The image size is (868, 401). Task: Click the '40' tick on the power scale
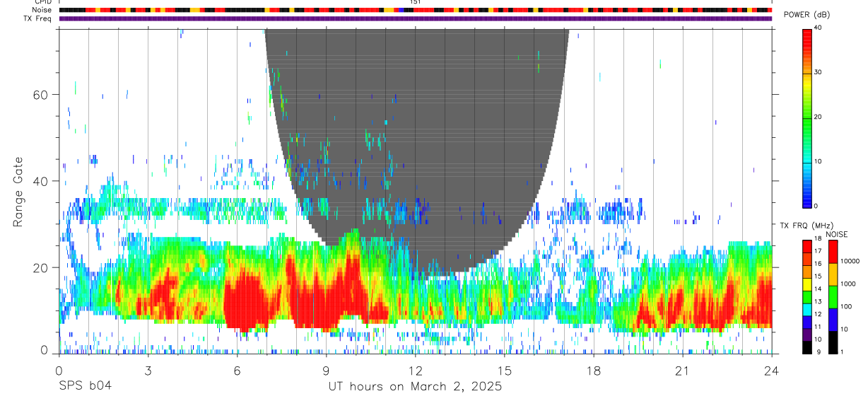[x=819, y=28]
